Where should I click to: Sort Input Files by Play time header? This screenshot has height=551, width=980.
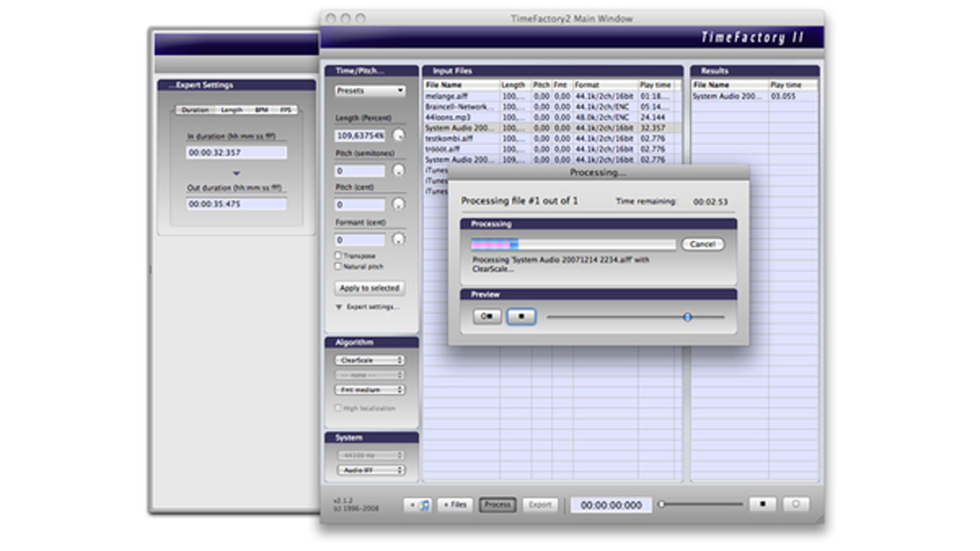tap(656, 85)
